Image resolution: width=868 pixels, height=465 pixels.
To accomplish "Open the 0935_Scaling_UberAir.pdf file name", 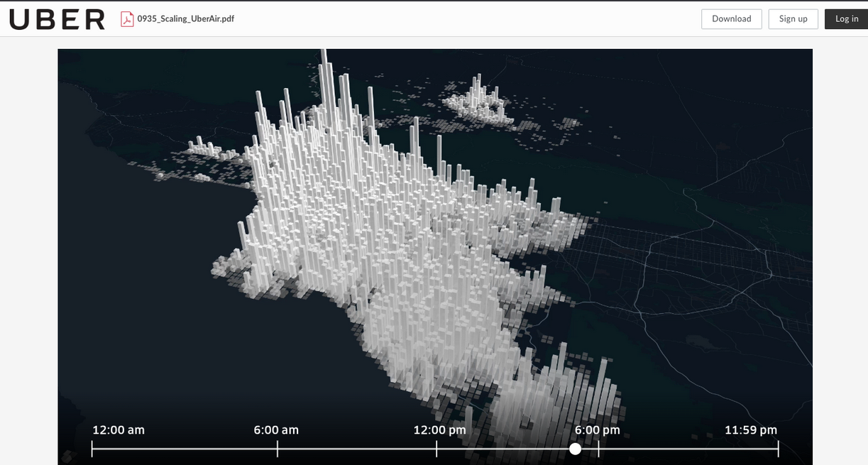I will [185, 19].
